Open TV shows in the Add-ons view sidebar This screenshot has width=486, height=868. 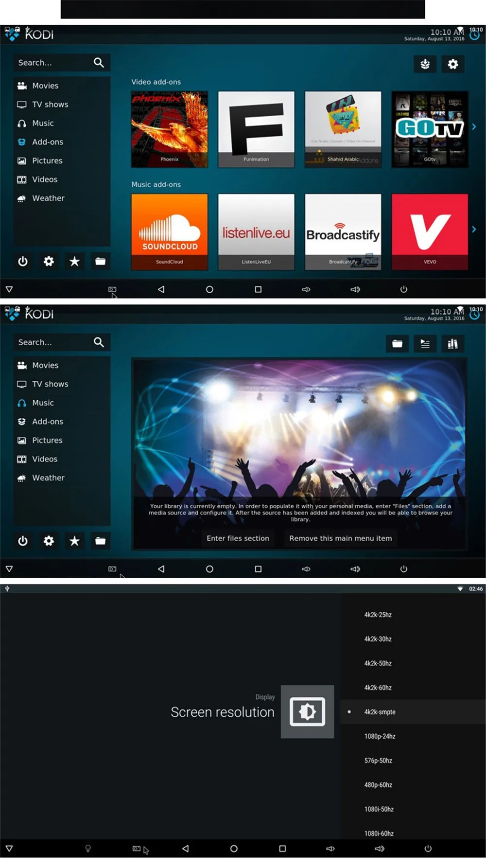point(62,105)
